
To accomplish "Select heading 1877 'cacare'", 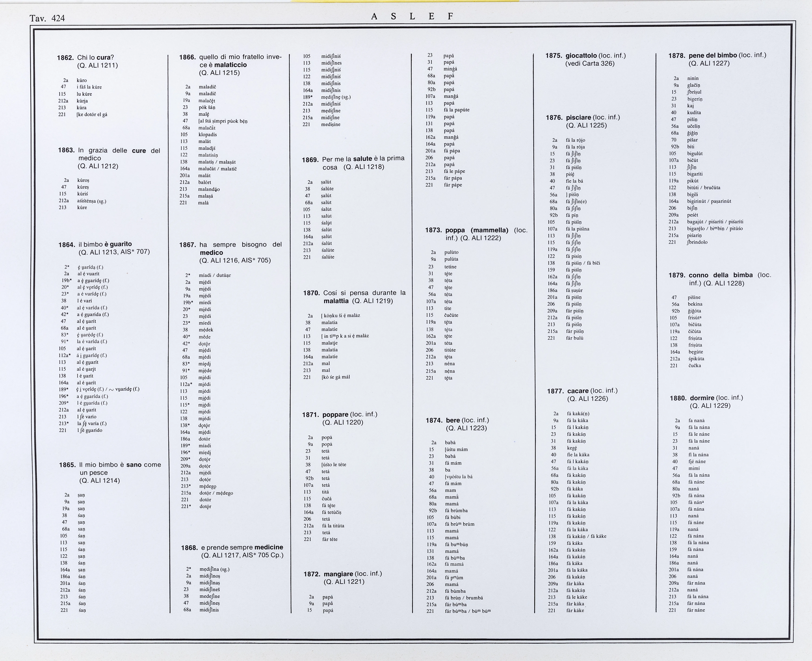I will click(578, 391).
